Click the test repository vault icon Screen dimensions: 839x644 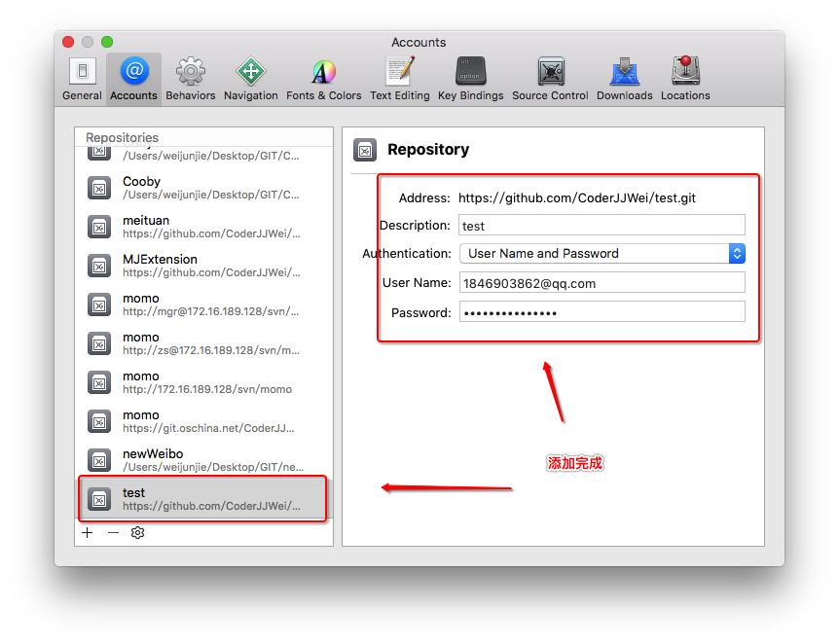(x=99, y=500)
